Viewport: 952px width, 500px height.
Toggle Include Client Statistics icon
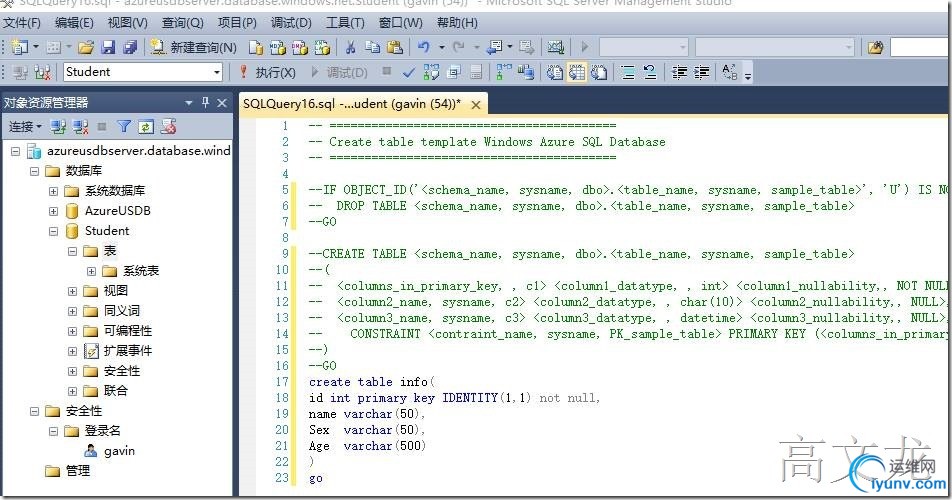coord(526,73)
